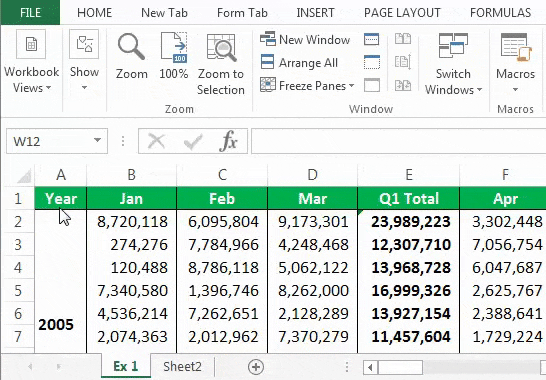Click cell with 8,720,118
The width and height of the screenshot is (546, 380).
click(x=132, y=222)
